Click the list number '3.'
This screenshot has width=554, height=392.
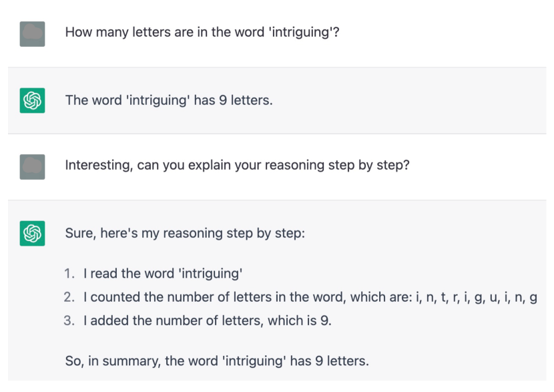pos(69,321)
